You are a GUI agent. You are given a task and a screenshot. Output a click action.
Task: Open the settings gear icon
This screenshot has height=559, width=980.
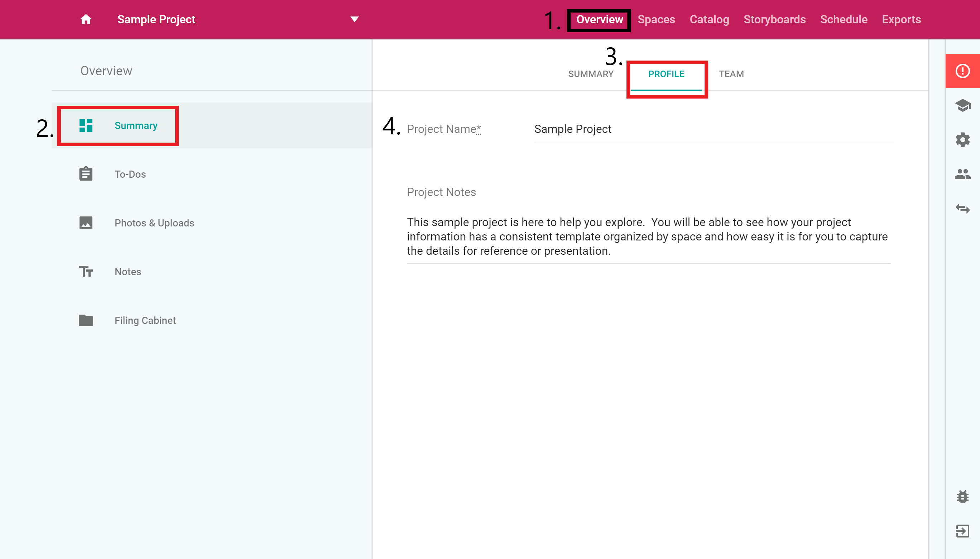[x=962, y=140]
